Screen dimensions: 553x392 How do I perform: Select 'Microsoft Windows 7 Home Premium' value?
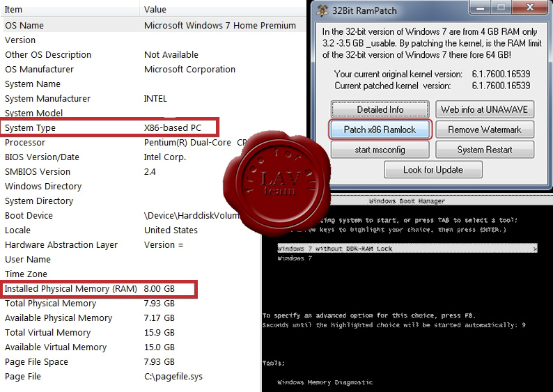pos(219,25)
